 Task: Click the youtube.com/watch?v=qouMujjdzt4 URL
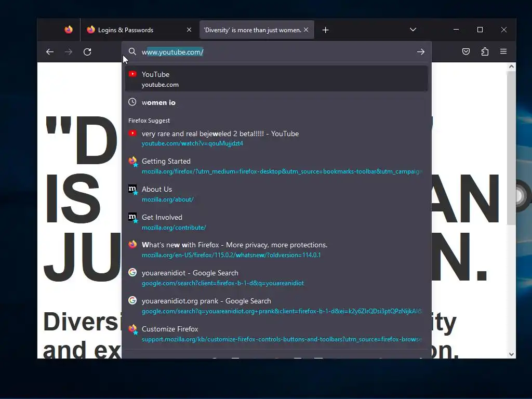192,143
